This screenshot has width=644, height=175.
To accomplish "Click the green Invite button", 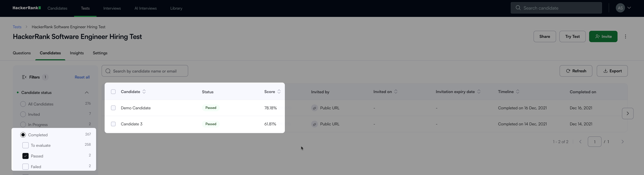I will [x=603, y=37].
